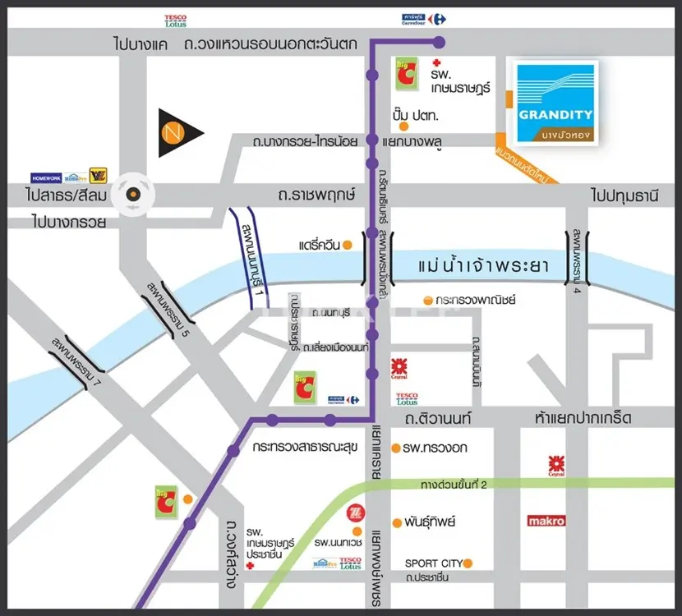Click the roundabout icon near ไปสาธร/สีลม
This screenshot has height=616, width=682.
click(x=132, y=195)
